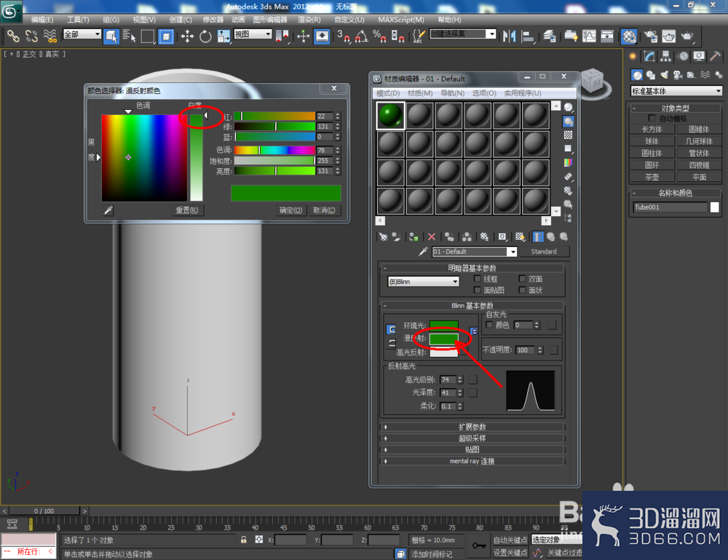The width and height of the screenshot is (728, 560).
Task: Open the 标准基本体 object category dropdown
Action: tap(676, 91)
